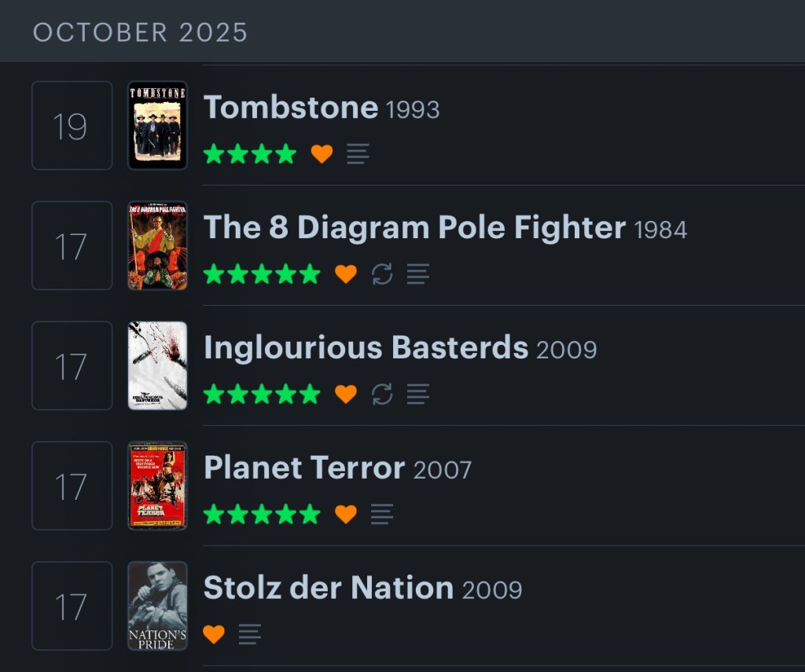
Task: Toggle the like heart on Tombstone
Action: 322,154
